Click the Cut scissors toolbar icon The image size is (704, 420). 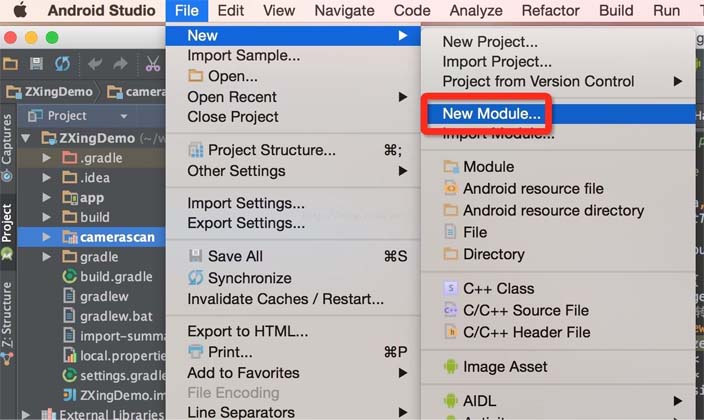pyautogui.click(x=152, y=64)
